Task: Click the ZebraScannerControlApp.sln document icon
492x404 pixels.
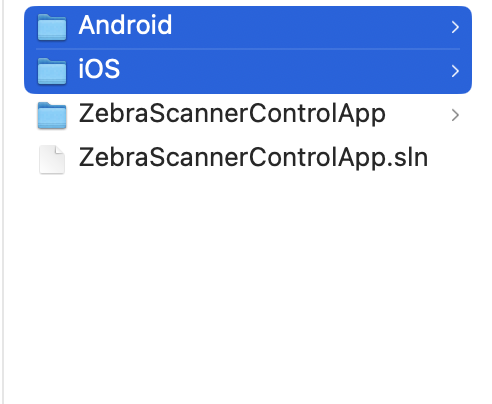Action: coord(52,160)
